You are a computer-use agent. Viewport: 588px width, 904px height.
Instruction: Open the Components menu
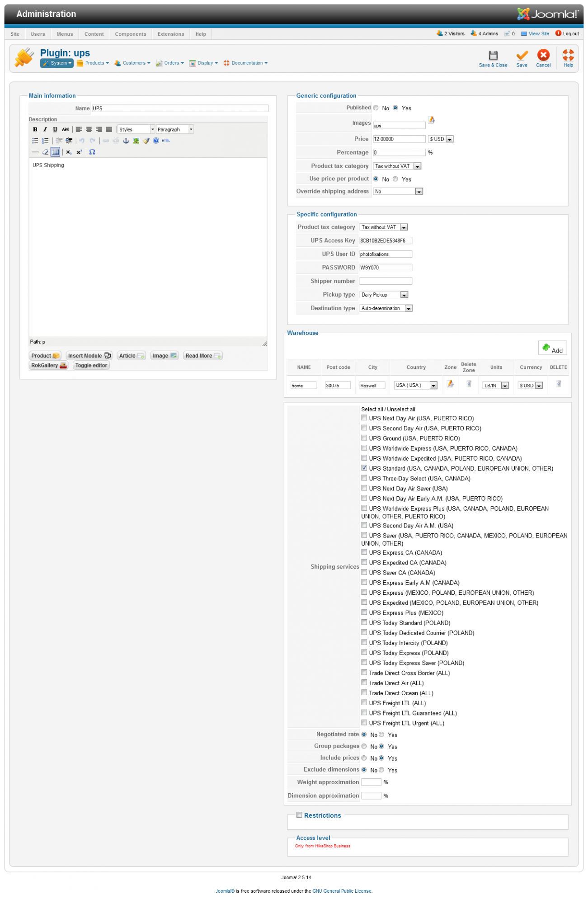click(131, 34)
